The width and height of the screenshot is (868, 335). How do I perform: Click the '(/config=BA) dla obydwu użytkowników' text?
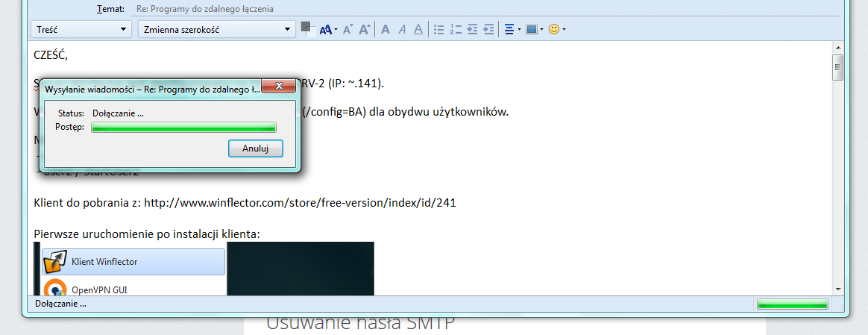coord(406,112)
